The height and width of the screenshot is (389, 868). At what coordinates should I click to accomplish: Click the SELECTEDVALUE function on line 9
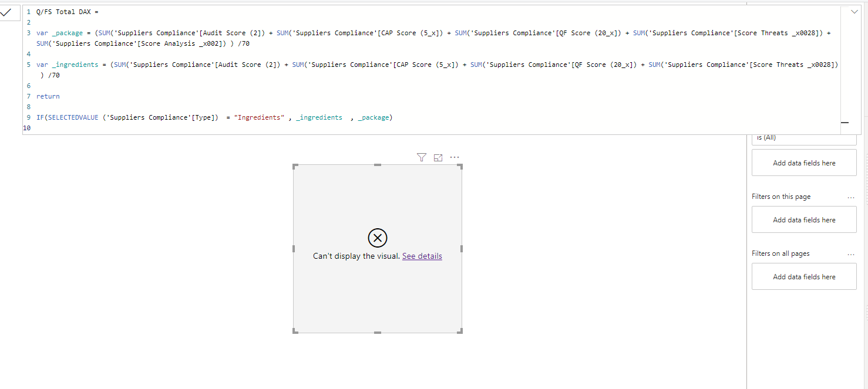click(x=73, y=117)
